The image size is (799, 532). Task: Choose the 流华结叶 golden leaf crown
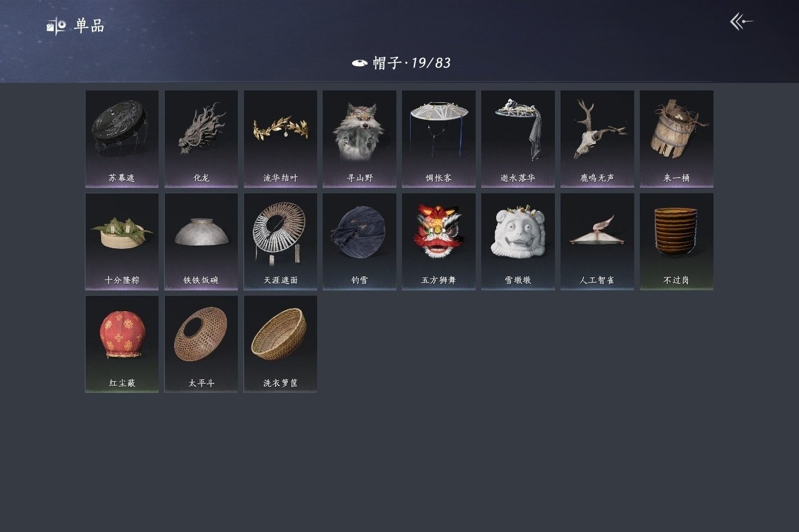point(280,139)
